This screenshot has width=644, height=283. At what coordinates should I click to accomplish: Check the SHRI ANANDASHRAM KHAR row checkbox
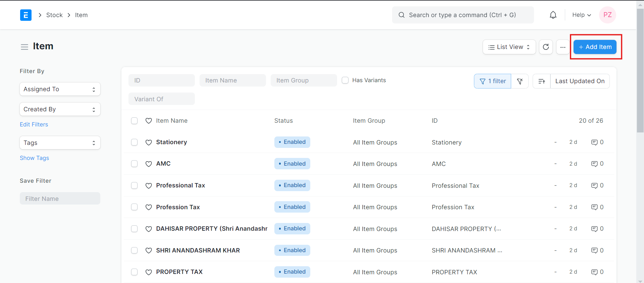(135, 250)
